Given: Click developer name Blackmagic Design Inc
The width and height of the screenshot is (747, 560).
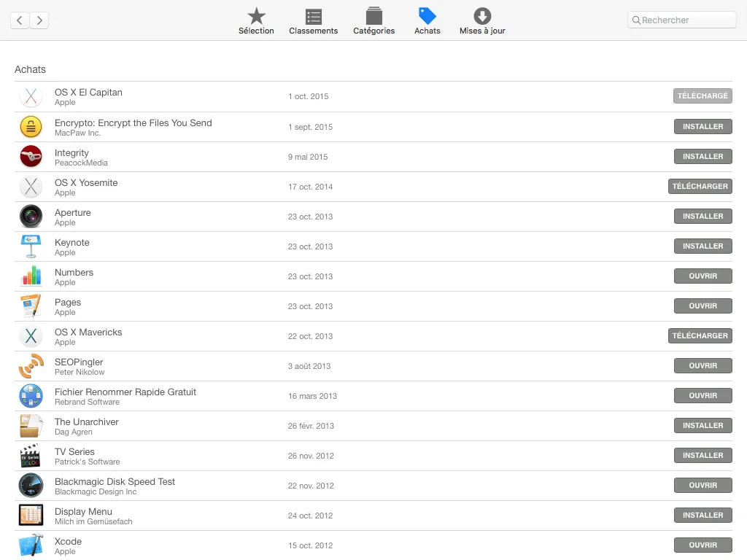Looking at the screenshot, I should (x=96, y=492).
